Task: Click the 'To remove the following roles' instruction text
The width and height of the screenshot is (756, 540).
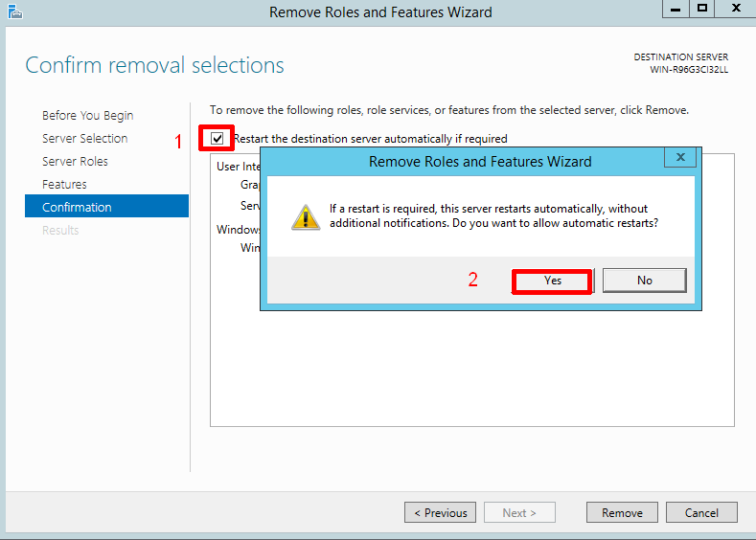Action: pos(449,110)
